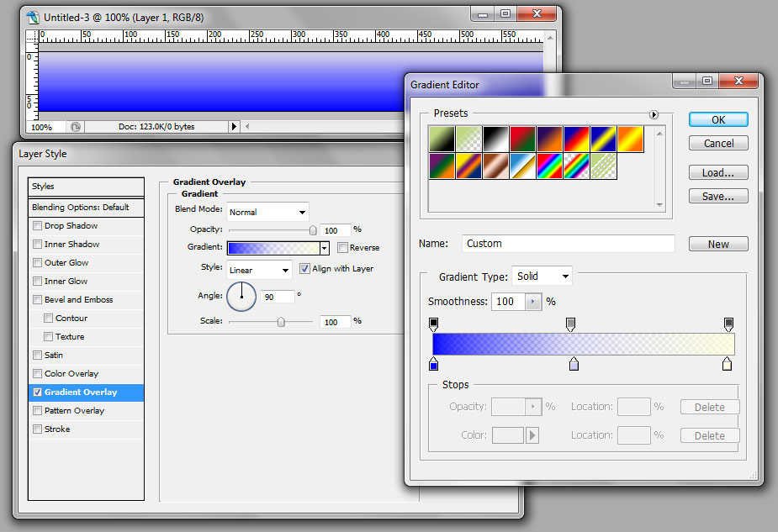The height and width of the screenshot is (532, 778).
Task: Select the red-to-green gradient preset
Action: tap(522, 139)
